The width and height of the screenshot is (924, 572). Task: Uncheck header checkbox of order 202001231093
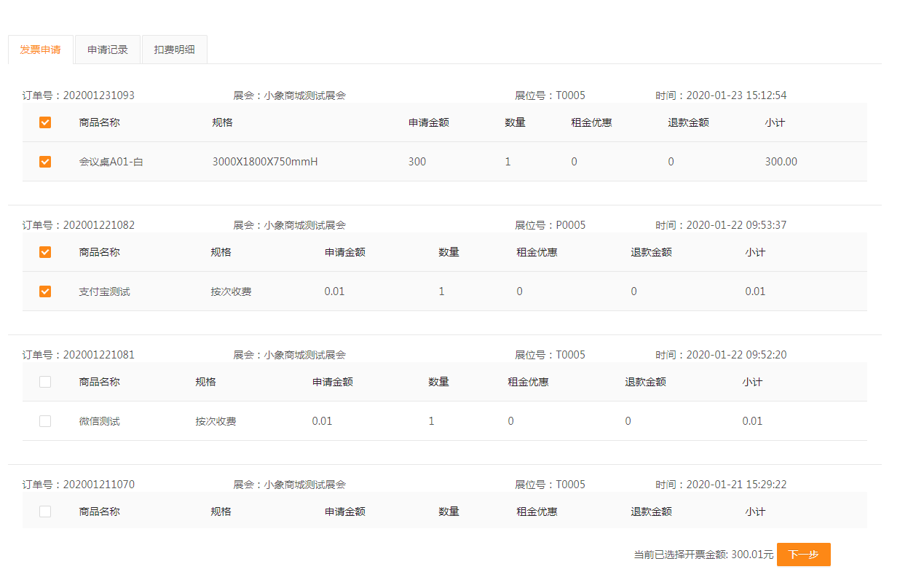(x=45, y=122)
